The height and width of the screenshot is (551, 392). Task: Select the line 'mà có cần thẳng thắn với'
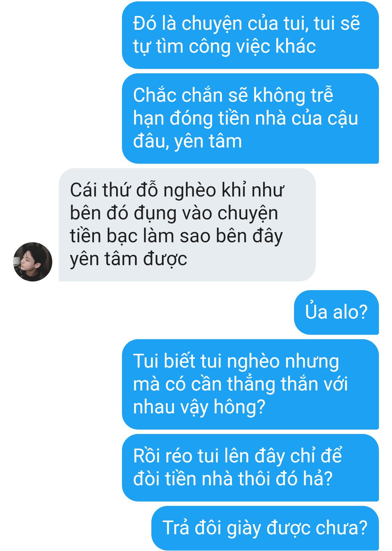[x=240, y=384]
